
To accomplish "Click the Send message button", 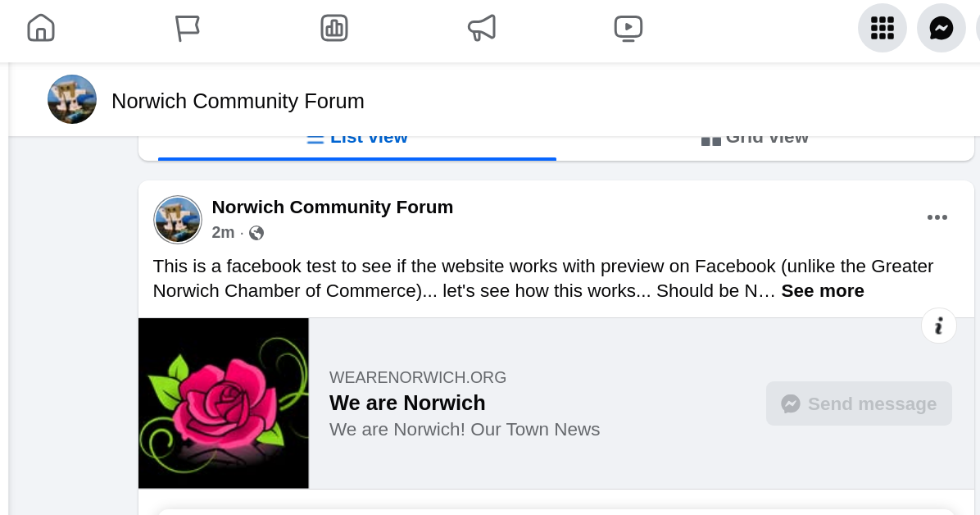I will pyautogui.click(x=859, y=403).
